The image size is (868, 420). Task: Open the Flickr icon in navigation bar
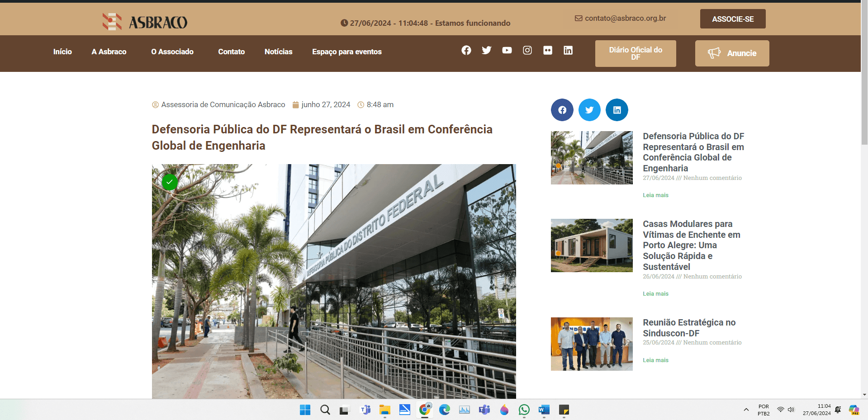click(548, 50)
